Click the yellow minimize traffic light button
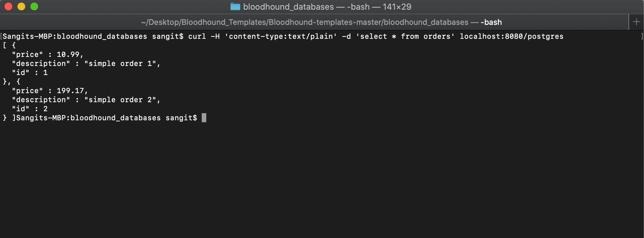Image resolution: width=644 pixels, height=238 pixels. point(21,6)
